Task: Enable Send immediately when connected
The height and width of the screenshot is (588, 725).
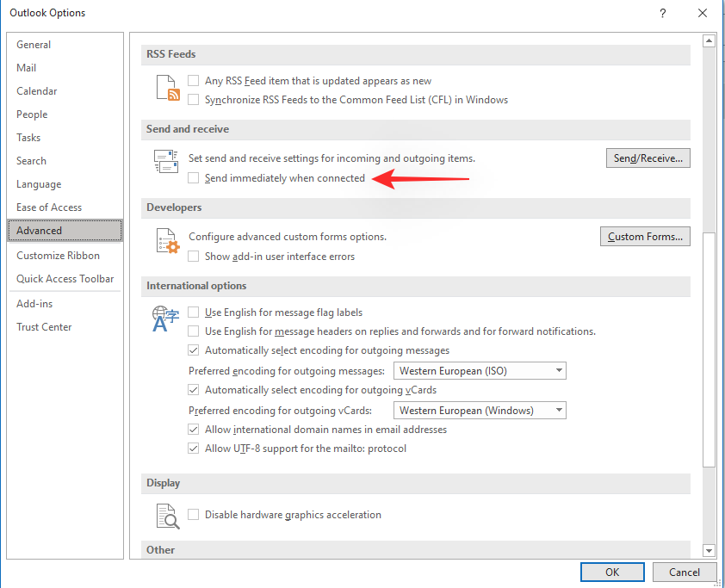Action: click(x=193, y=178)
